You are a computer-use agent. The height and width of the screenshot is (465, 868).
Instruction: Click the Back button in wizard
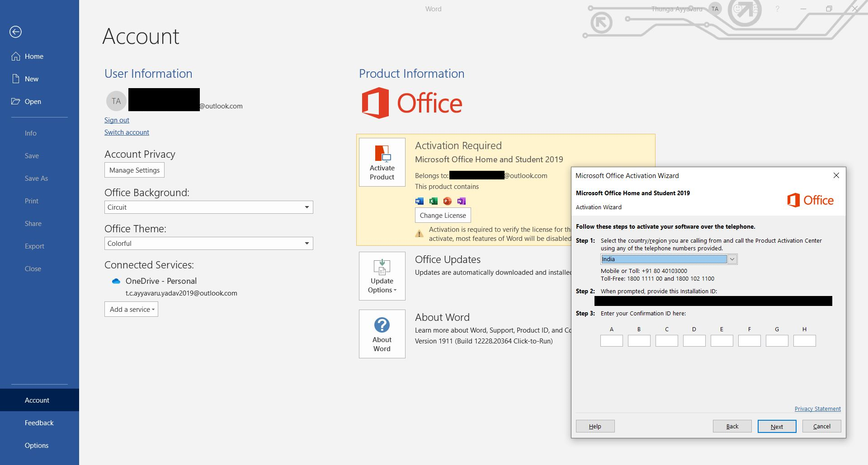pyautogui.click(x=732, y=426)
